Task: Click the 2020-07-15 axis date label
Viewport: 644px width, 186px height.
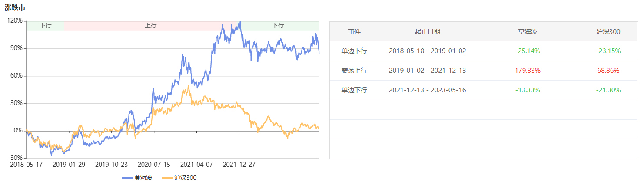Action: click(x=154, y=165)
